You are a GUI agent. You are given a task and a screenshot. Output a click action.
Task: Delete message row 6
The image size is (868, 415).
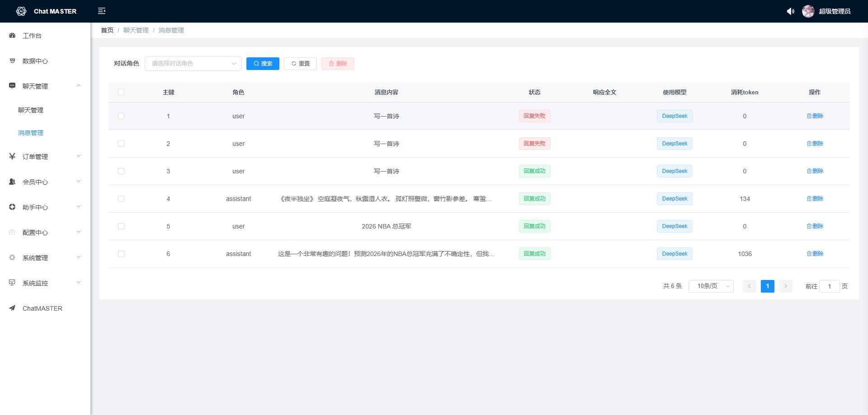tap(815, 254)
